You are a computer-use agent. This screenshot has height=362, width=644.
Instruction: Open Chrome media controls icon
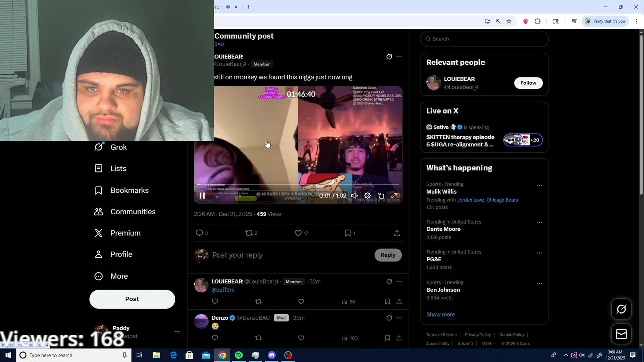pos(574,21)
